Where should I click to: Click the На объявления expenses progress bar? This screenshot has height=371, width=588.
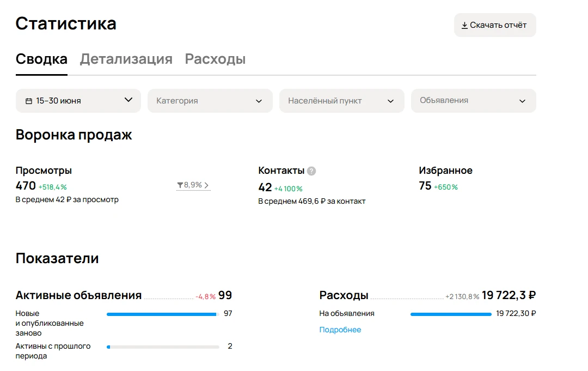(x=451, y=314)
